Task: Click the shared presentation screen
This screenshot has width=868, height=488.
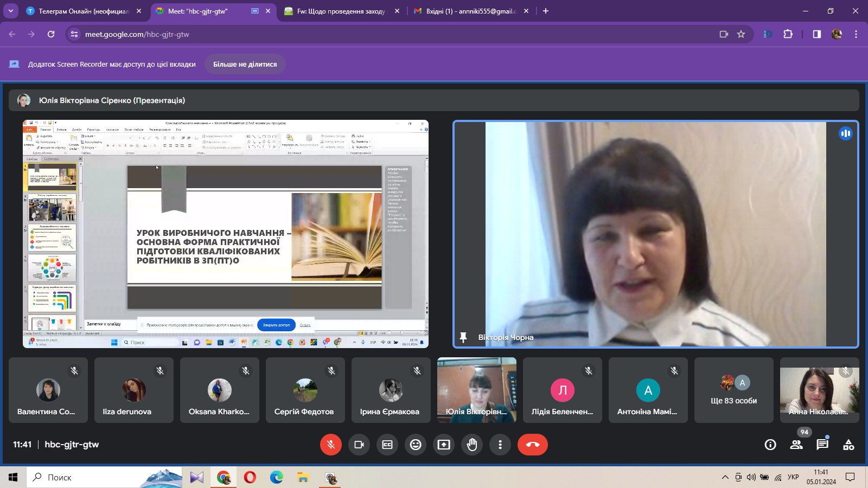Action: 226,234
